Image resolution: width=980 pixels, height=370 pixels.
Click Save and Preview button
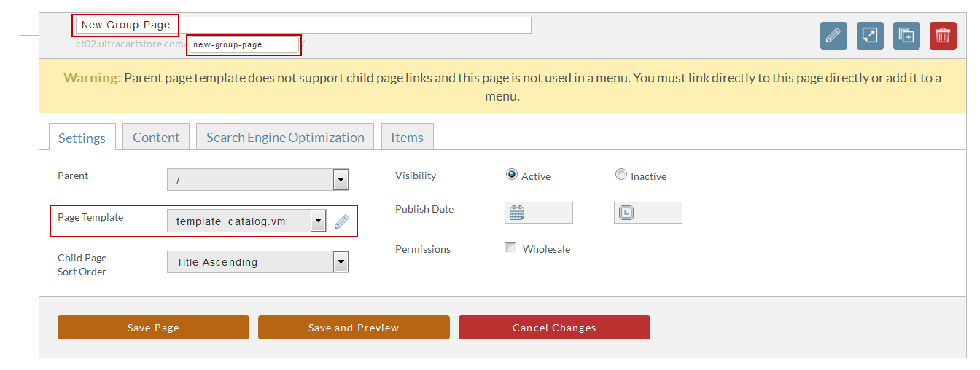[x=354, y=328]
